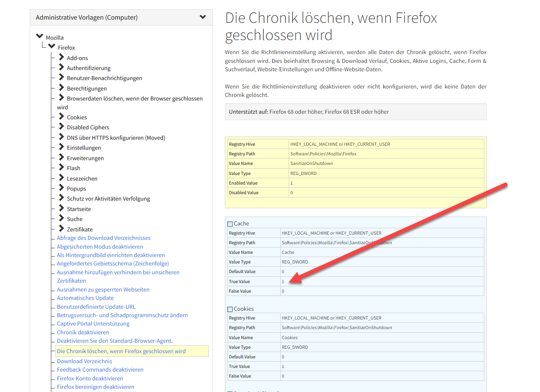Collapse the Administrative Vorlagen (Computer) panel chevron

coord(203,17)
